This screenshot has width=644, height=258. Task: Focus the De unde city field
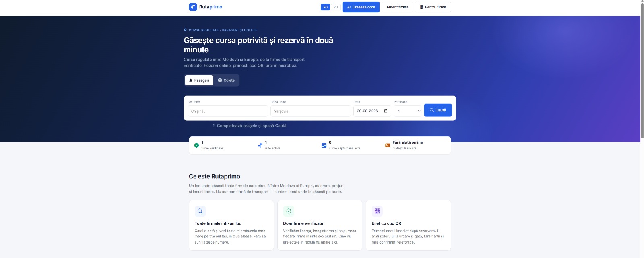228,111
